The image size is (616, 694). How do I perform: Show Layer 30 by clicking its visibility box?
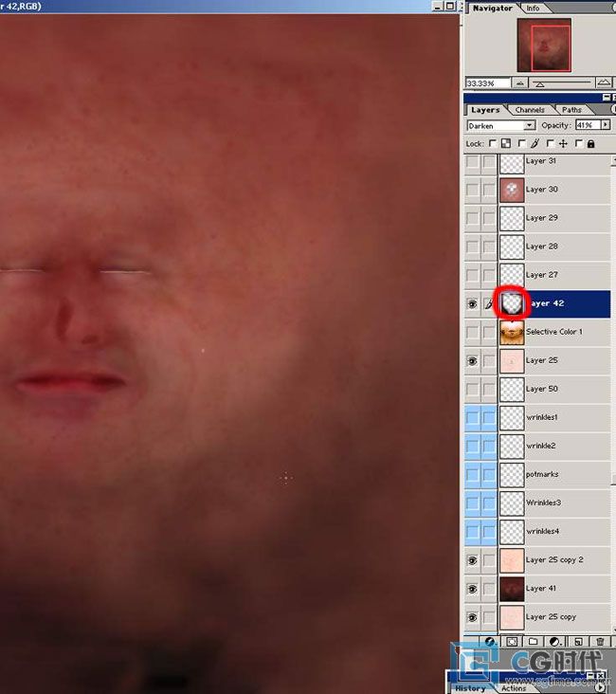[472, 190]
